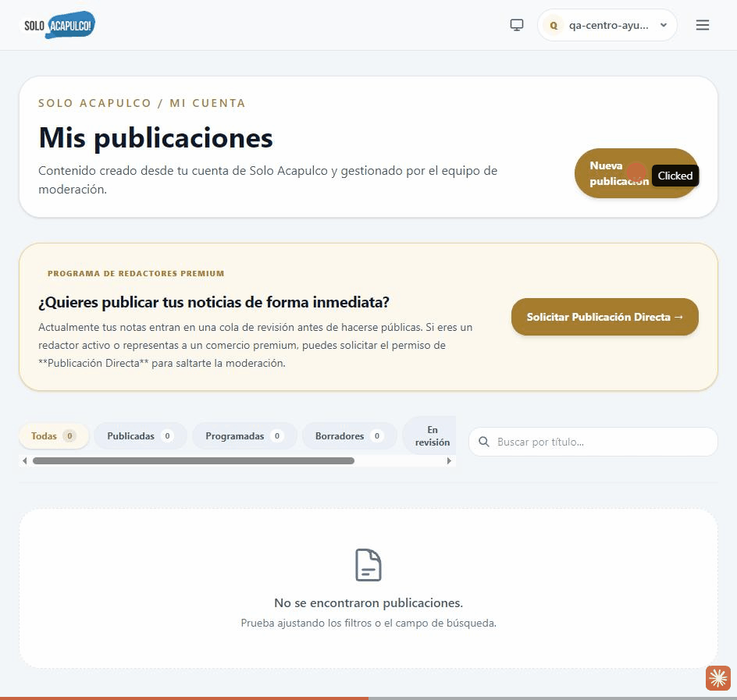Select the Programadas tab
This screenshot has height=700, width=737.
244,436
